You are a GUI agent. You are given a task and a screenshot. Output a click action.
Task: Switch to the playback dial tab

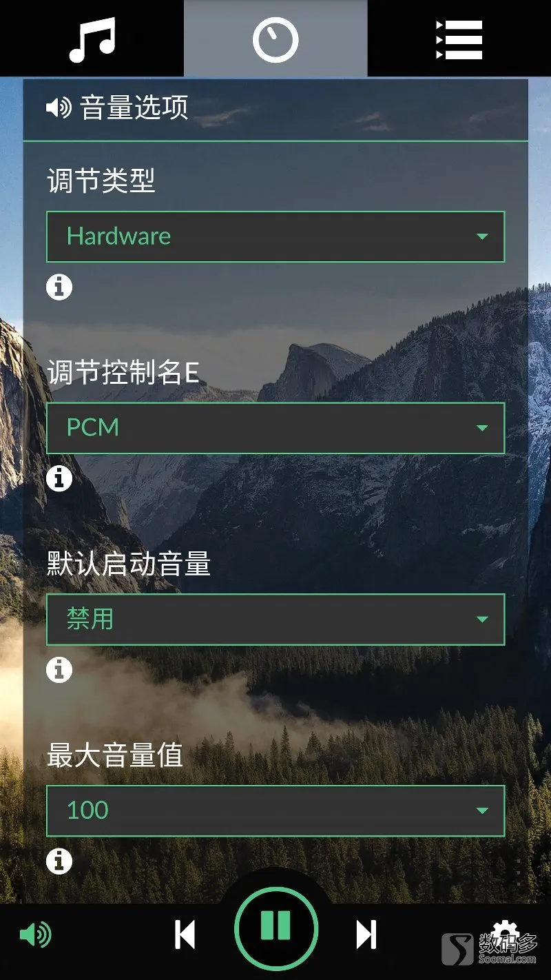(x=275, y=39)
